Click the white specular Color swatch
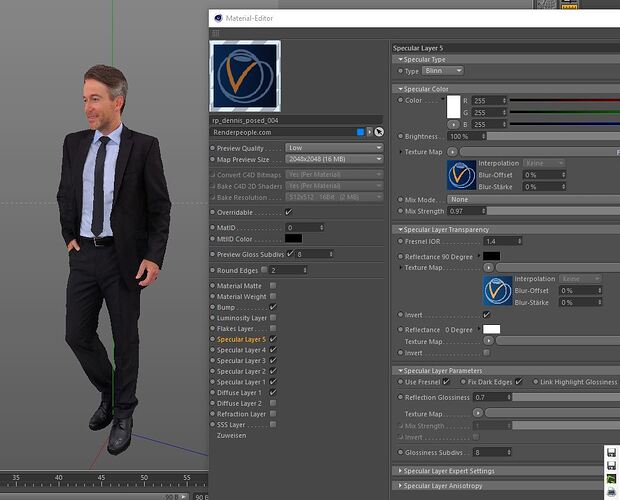 tap(454, 107)
